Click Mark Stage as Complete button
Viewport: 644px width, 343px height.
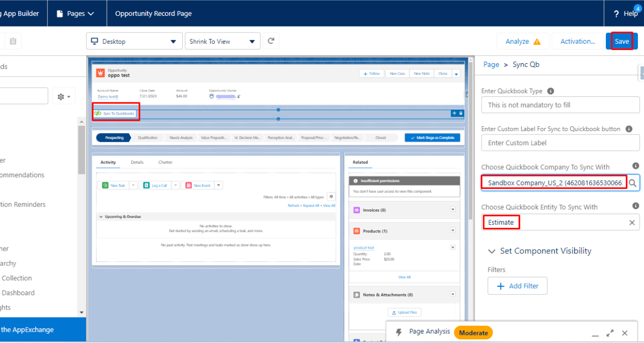point(432,138)
